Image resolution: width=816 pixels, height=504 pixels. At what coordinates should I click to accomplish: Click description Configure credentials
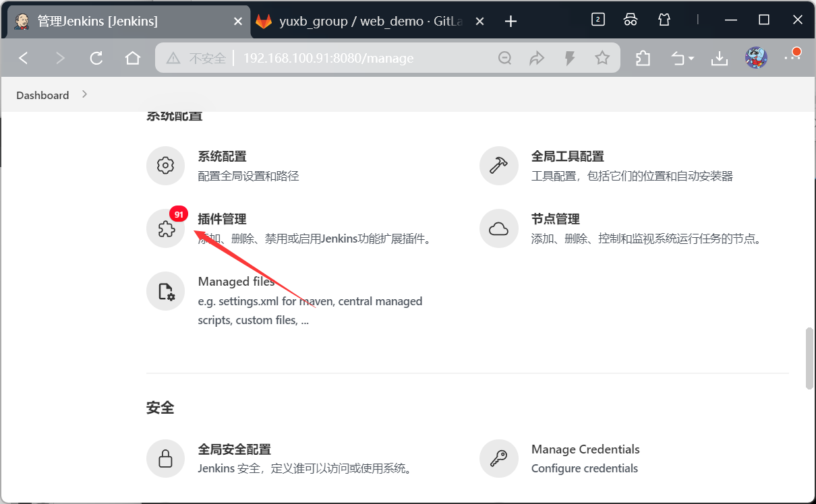point(585,468)
